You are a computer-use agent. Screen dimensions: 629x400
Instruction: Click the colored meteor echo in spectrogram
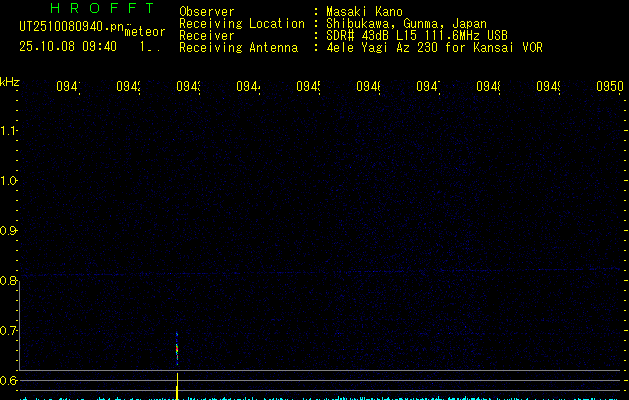[x=177, y=350]
